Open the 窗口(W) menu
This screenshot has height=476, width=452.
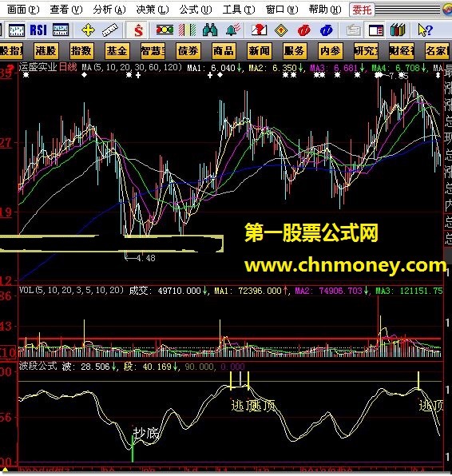(282, 10)
